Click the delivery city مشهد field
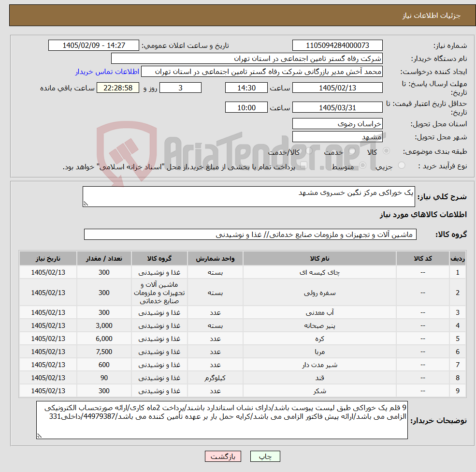This screenshot has height=472, width=476. click(x=337, y=137)
